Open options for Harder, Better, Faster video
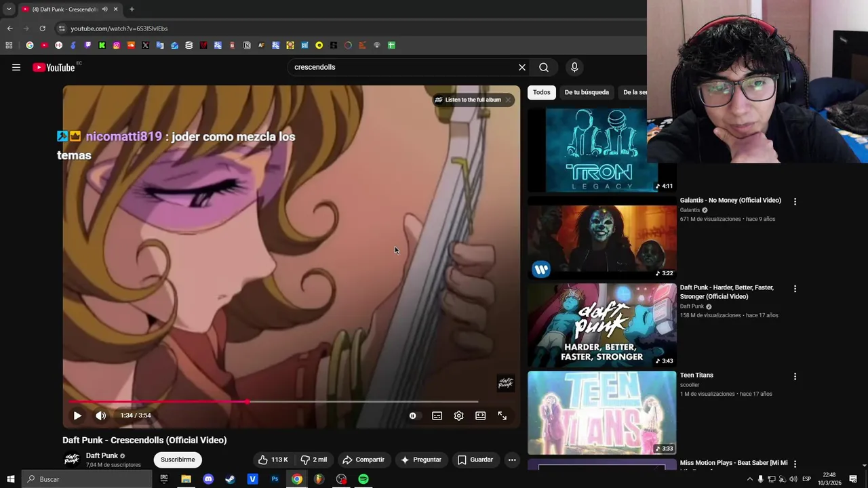This screenshot has width=868, height=488. (x=795, y=289)
